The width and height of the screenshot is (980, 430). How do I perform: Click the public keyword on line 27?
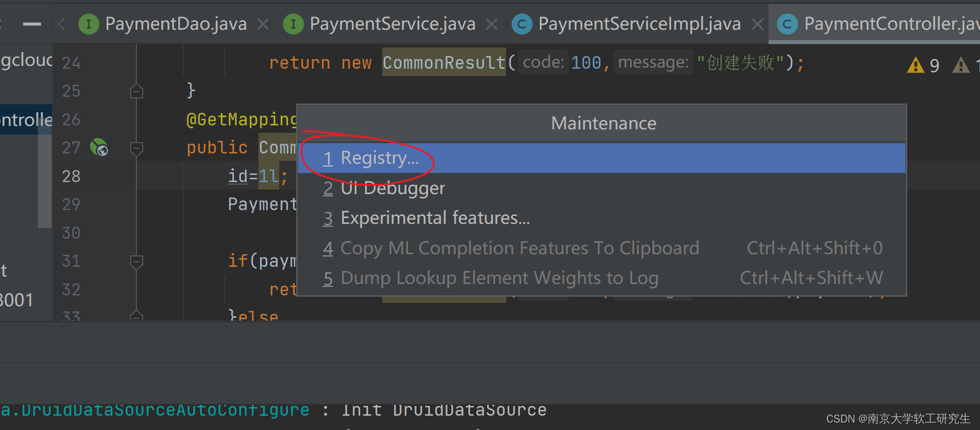click(217, 148)
